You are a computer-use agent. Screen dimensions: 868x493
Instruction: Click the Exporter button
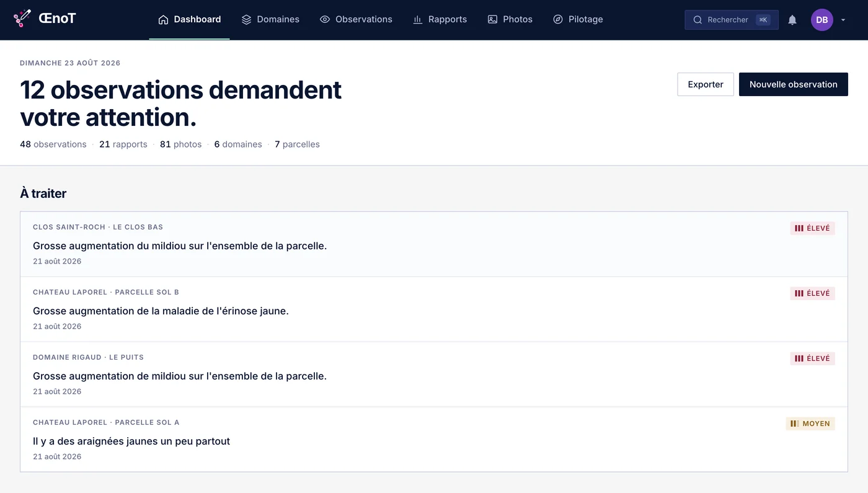point(706,84)
